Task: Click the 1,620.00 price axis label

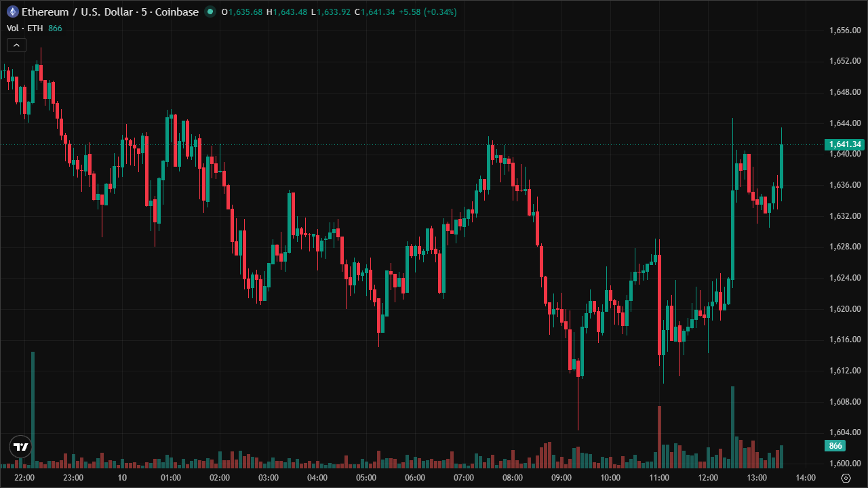Action: 844,309
